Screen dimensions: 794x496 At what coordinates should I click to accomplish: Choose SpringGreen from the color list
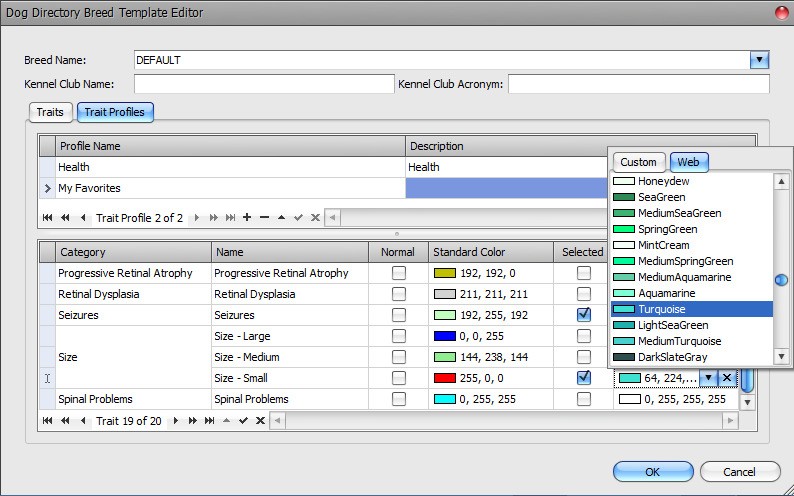tap(692, 229)
